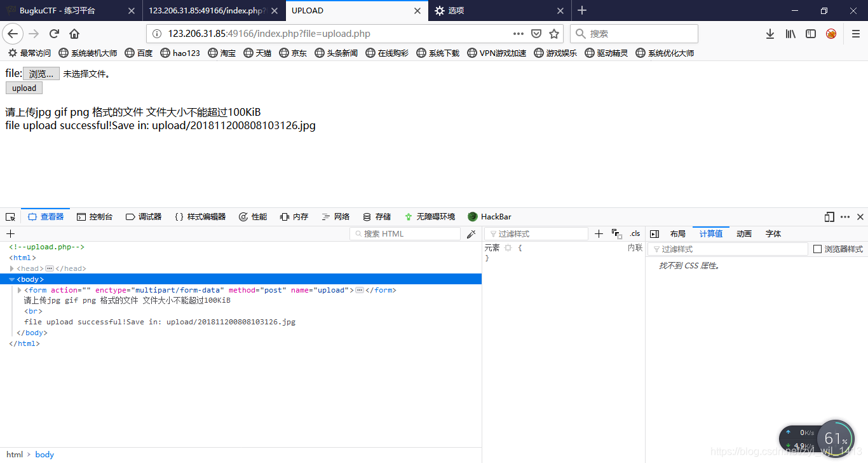The image size is (868, 463).
Task: Focus the 搜索 browser search box
Action: click(634, 34)
